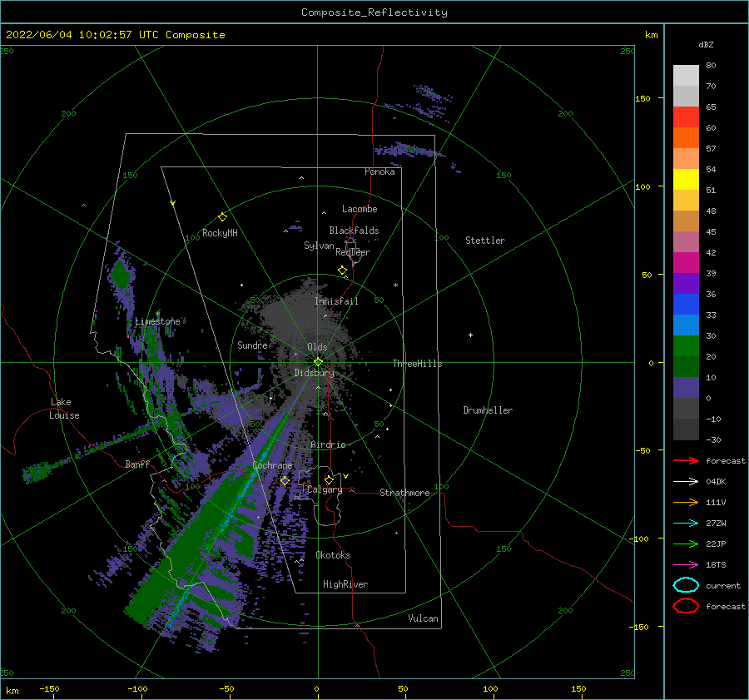Click the red 'forecast' ellipse icon
Image resolution: width=749 pixels, height=700 pixels.
click(686, 606)
